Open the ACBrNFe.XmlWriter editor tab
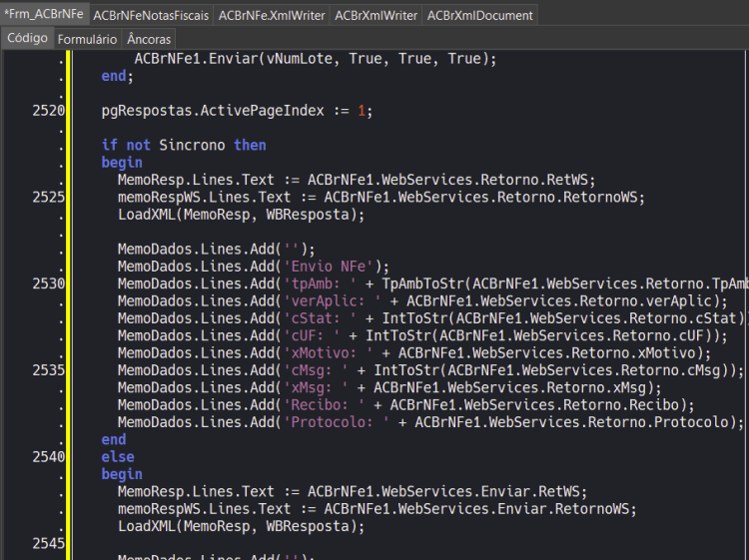749x560 pixels. (272, 15)
